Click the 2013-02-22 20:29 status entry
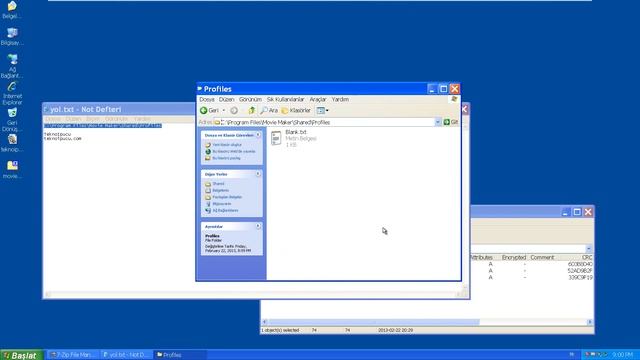This screenshot has height=360, width=640. [395, 330]
